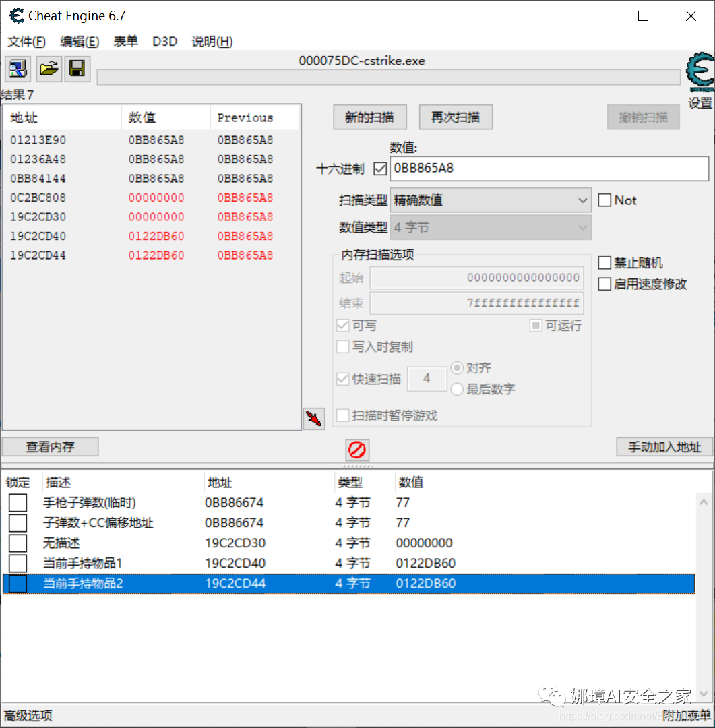Lock the 当前手持物品2 entry checkbox
Image resolution: width=715 pixels, height=728 pixels.
18,584
